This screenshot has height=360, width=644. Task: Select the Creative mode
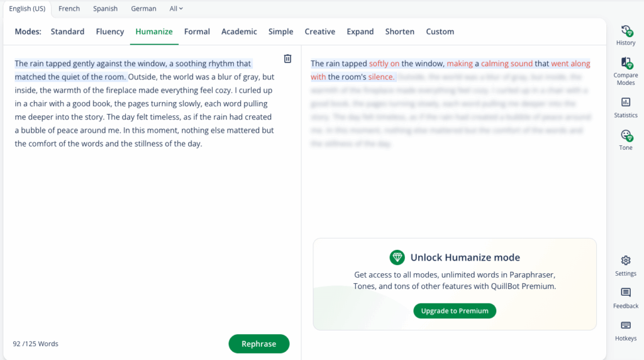(x=319, y=31)
